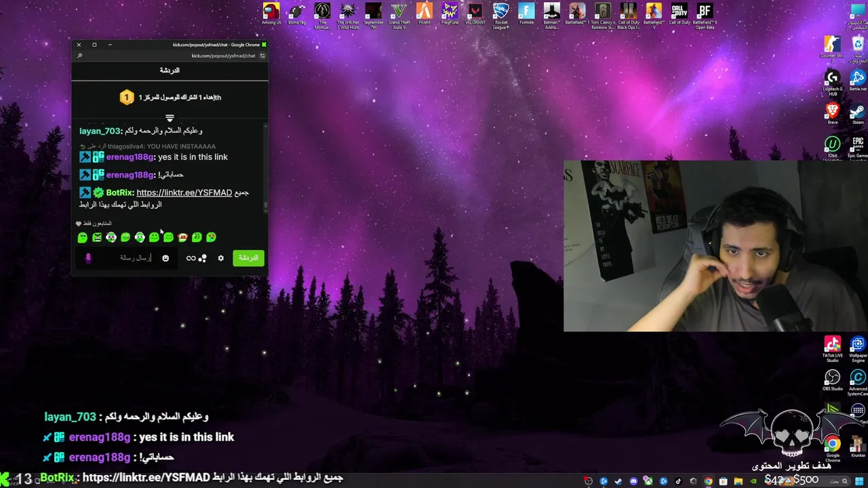This screenshot has width=868, height=488.
Task: Select the Batman Arkham desktop icon
Action: [552, 16]
